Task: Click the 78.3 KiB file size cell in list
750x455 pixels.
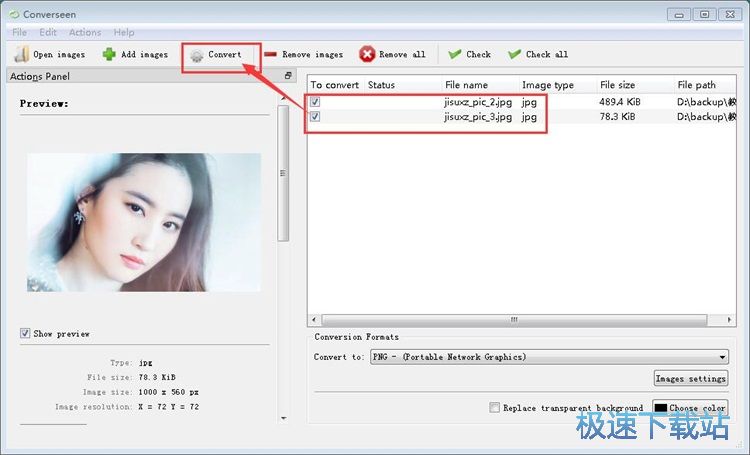Action: click(x=618, y=116)
